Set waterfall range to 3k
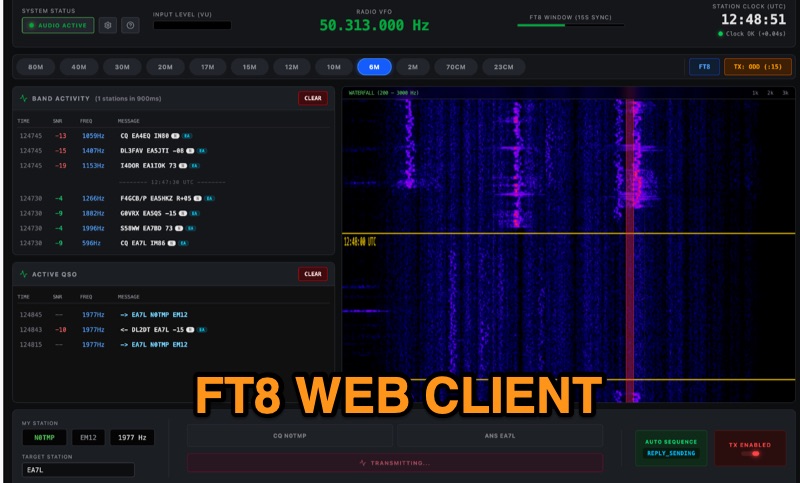Image resolution: width=800 pixels, height=483 pixels. 786,93
